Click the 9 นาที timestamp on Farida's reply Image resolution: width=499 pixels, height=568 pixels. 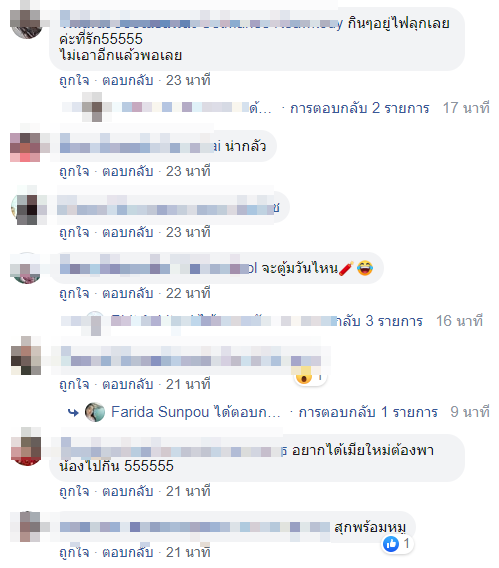coord(470,412)
